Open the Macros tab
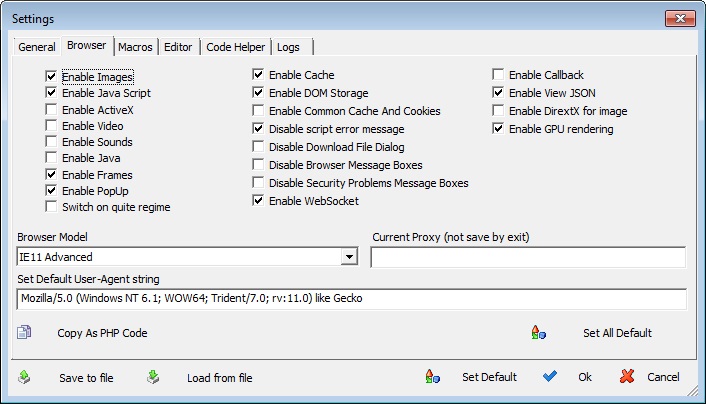 pos(135,47)
